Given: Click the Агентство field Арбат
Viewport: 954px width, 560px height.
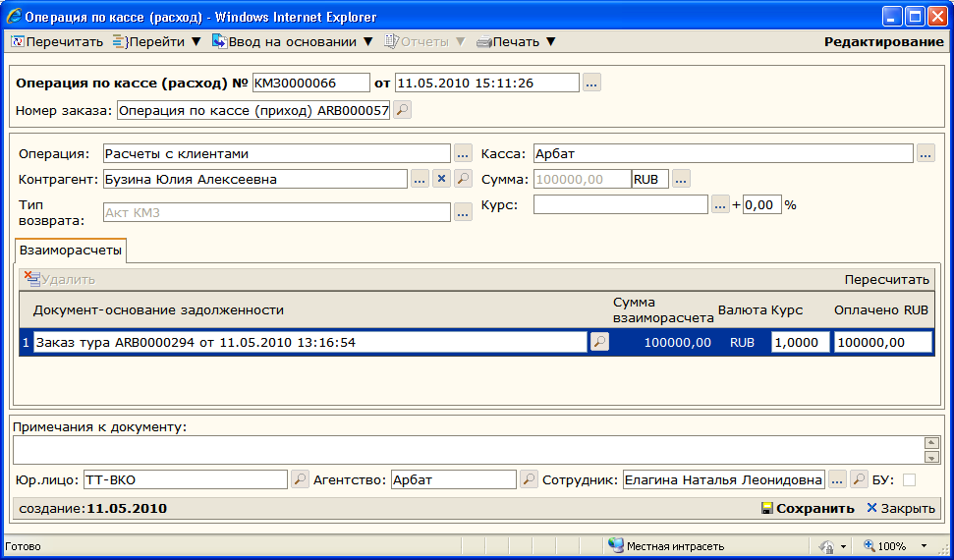Looking at the screenshot, I should tap(453, 479).
